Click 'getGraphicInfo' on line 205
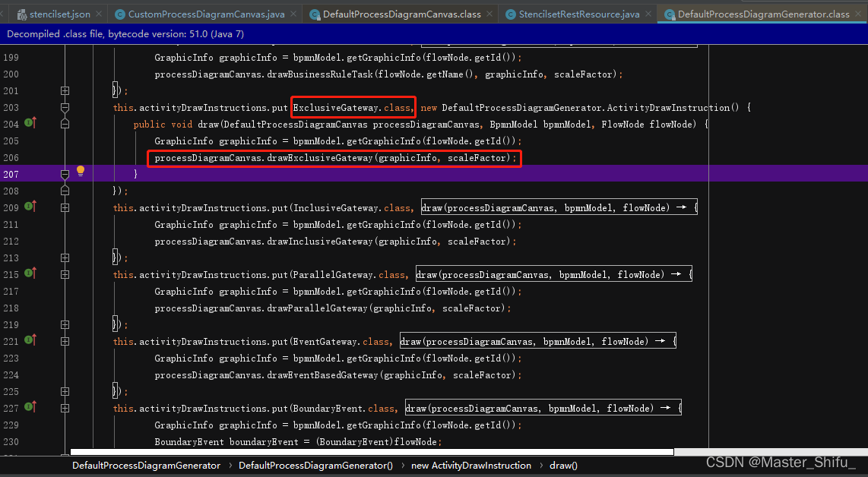 (x=385, y=141)
